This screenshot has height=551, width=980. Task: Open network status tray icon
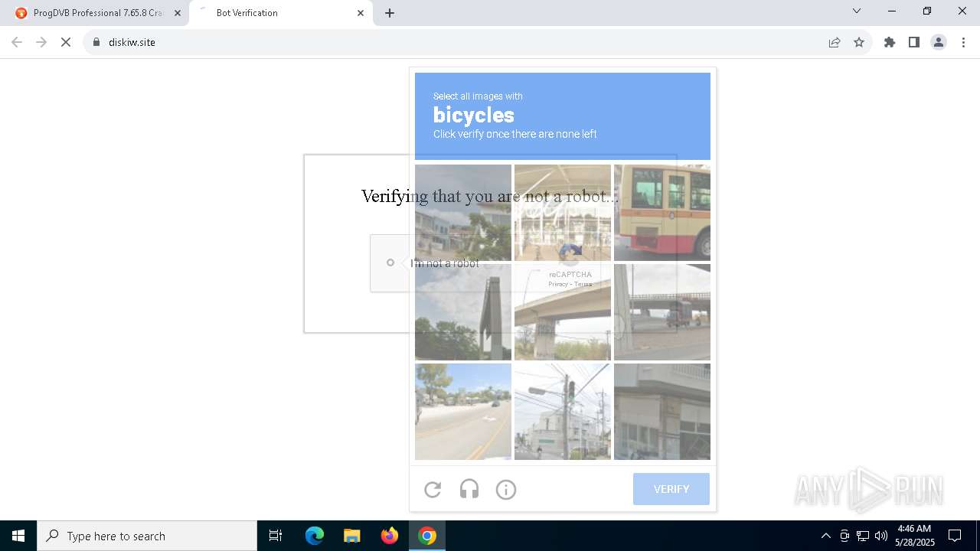[x=863, y=536]
